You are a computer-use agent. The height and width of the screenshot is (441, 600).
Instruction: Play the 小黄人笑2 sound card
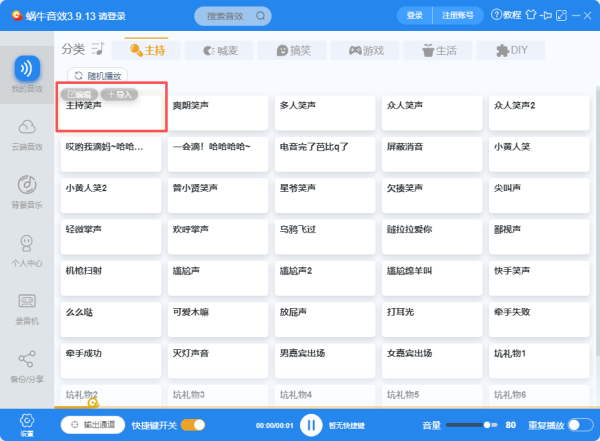pos(111,195)
